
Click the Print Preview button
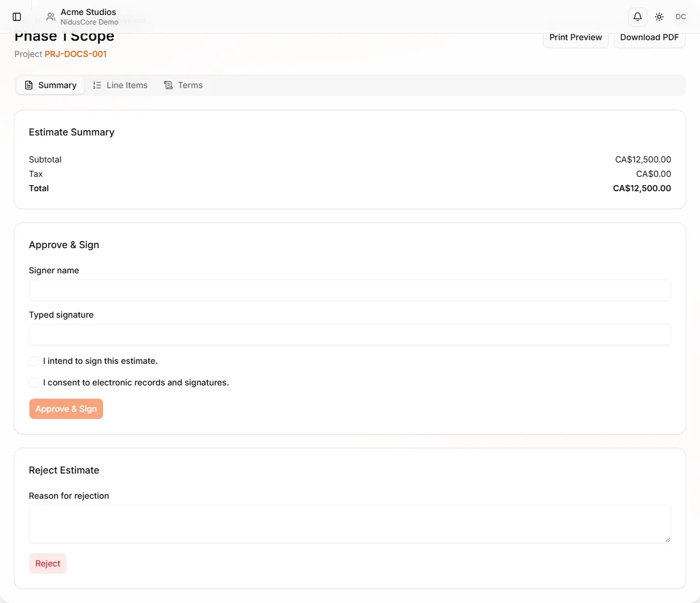(575, 38)
